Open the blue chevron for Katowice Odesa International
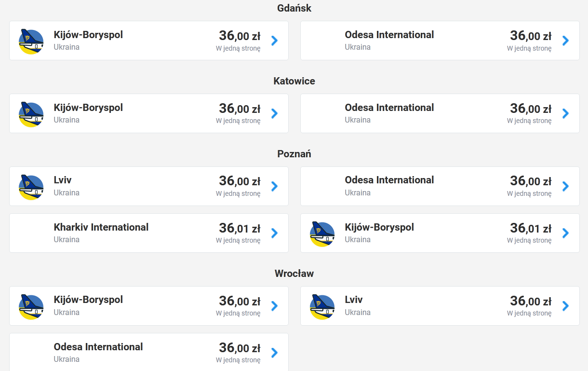This screenshot has height=371, width=588. (565, 113)
